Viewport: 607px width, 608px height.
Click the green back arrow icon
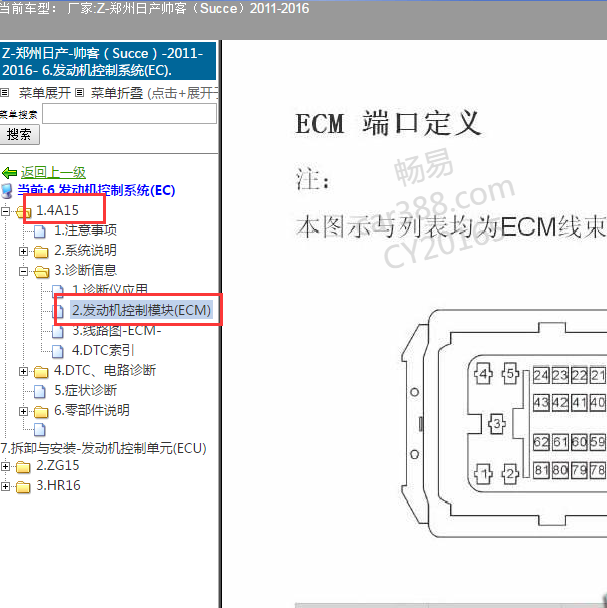click(9, 173)
